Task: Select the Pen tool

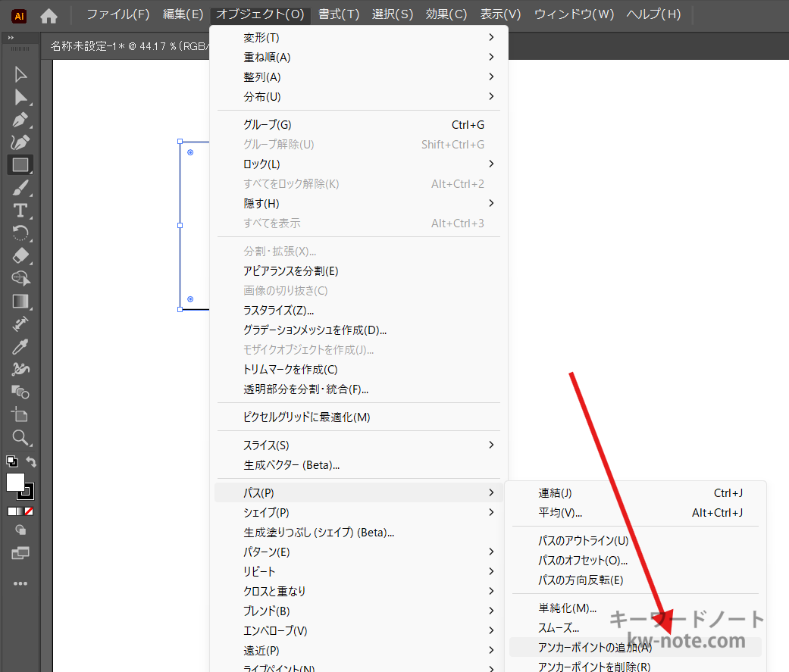Action: tap(20, 120)
